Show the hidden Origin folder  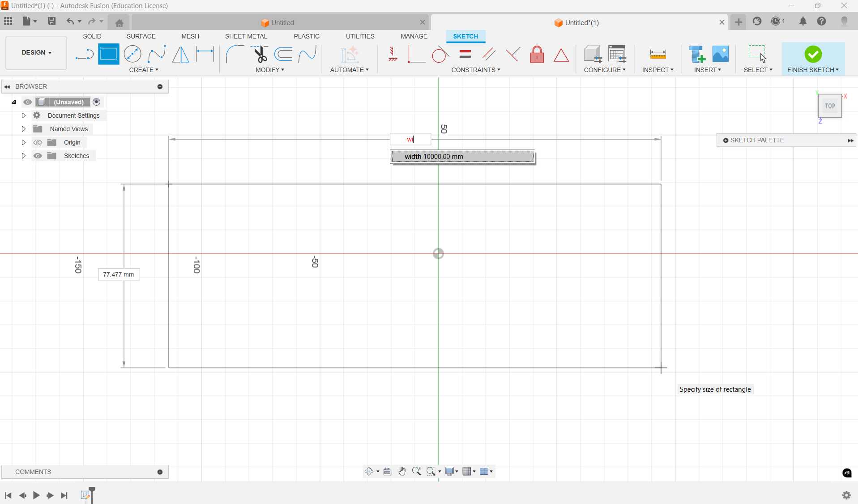point(38,142)
